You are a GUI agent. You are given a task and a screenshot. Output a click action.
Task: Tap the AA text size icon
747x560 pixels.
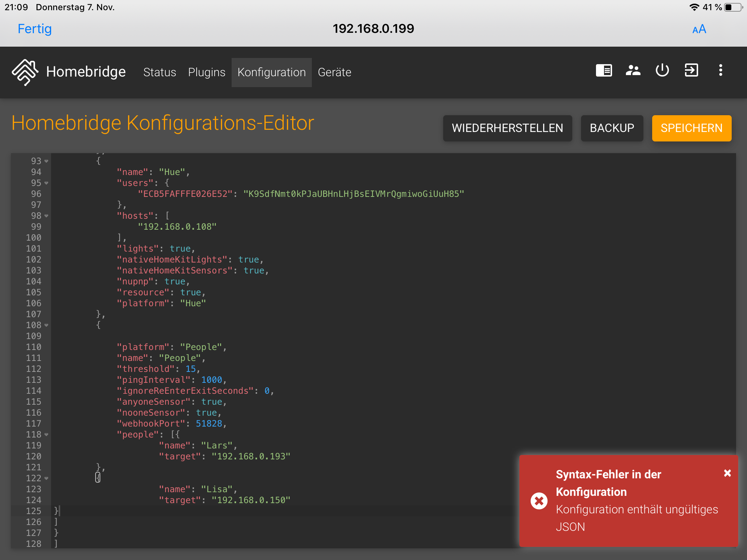tap(699, 29)
